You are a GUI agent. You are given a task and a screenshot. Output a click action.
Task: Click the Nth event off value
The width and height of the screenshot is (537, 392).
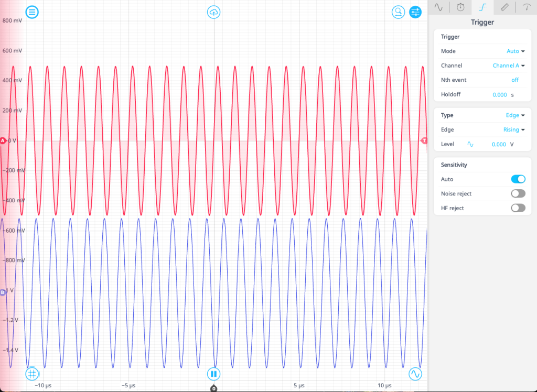point(515,80)
